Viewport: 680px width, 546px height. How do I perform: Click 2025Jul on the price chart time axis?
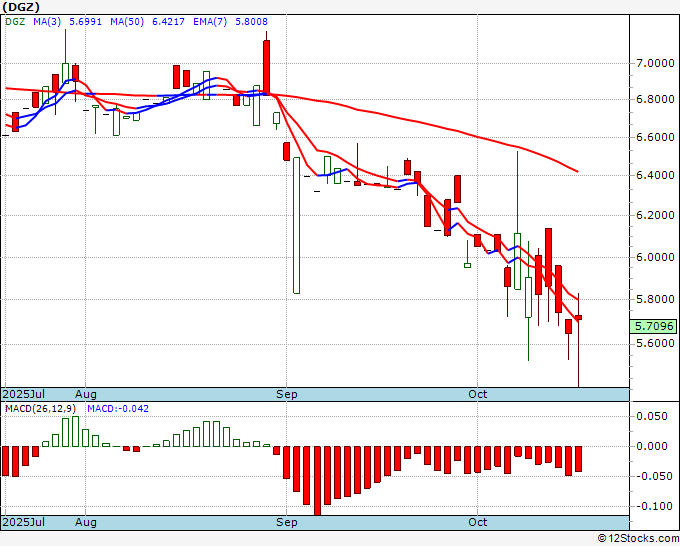click(24, 395)
